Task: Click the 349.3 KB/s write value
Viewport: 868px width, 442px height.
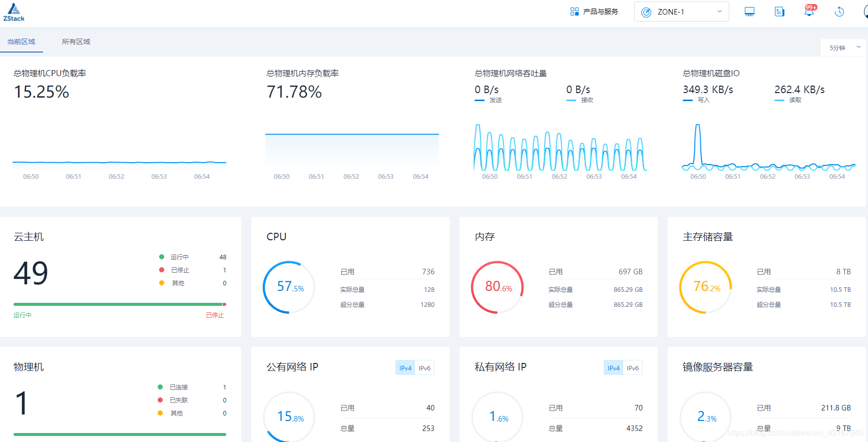Action: pos(708,90)
